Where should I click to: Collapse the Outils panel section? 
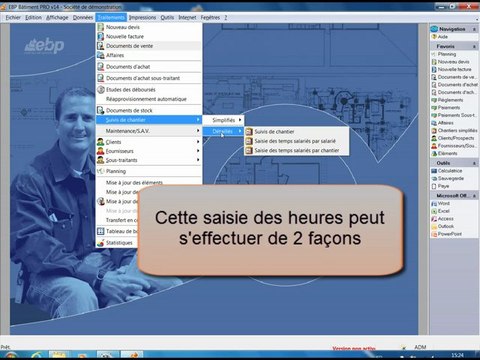[x=474, y=163]
